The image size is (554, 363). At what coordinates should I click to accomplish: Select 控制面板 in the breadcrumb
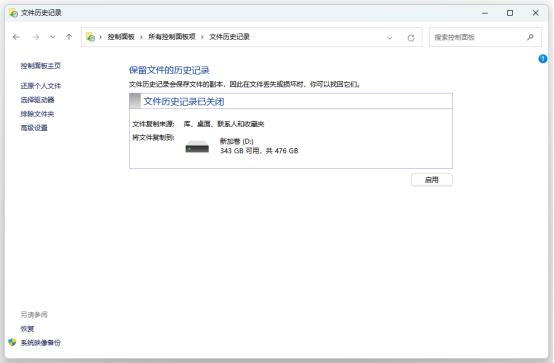click(x=121, y=37)
